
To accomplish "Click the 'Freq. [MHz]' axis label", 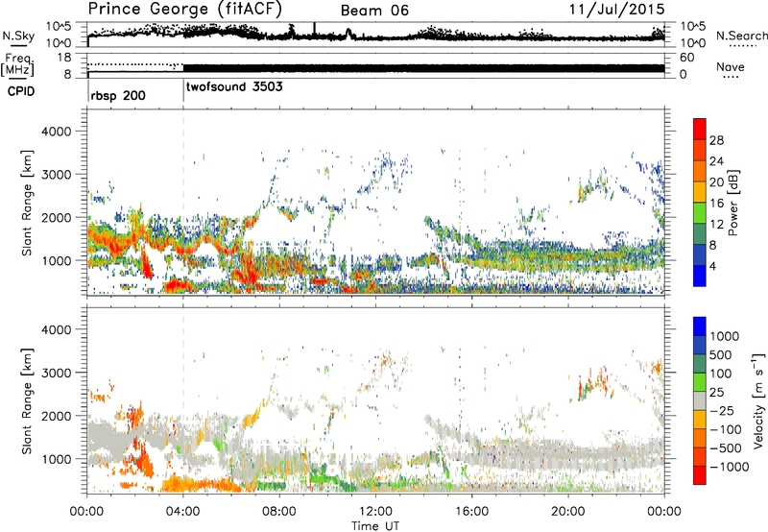I will coord(17,65).
